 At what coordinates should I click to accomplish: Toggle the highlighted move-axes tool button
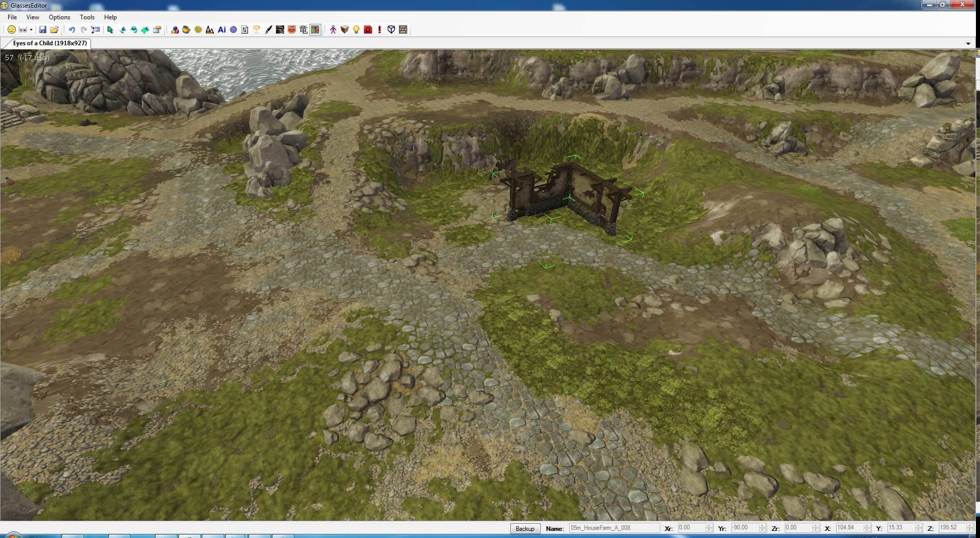pyautogui.click(x=315, y=30)
